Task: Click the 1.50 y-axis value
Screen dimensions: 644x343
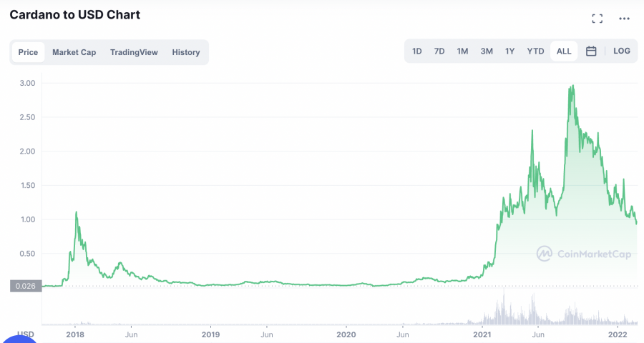Action: point(27,185)
